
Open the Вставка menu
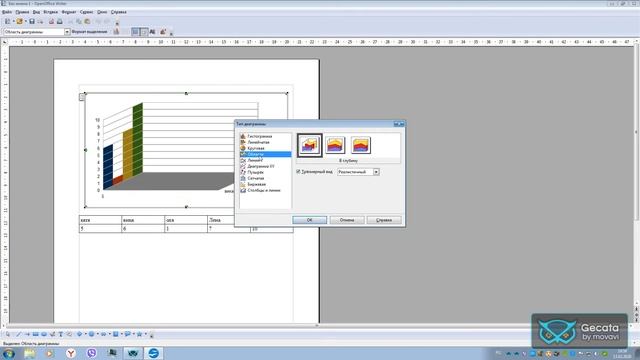tap(51, 12)
